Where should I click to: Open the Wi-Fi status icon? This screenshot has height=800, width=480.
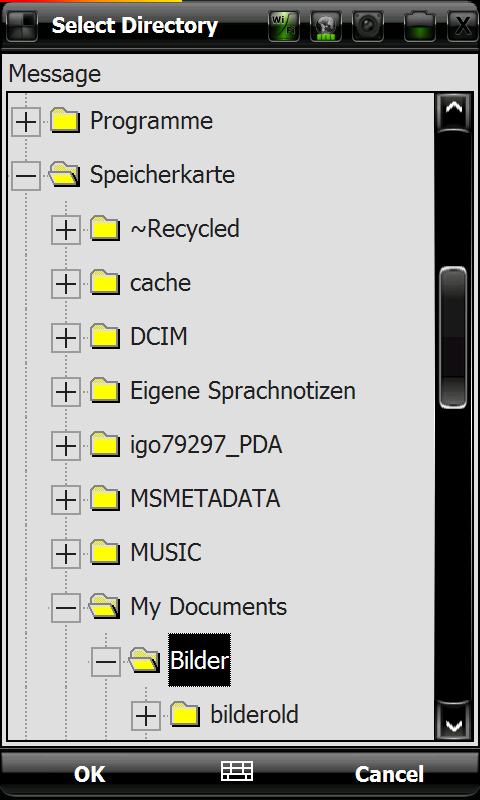coord(284,26)
